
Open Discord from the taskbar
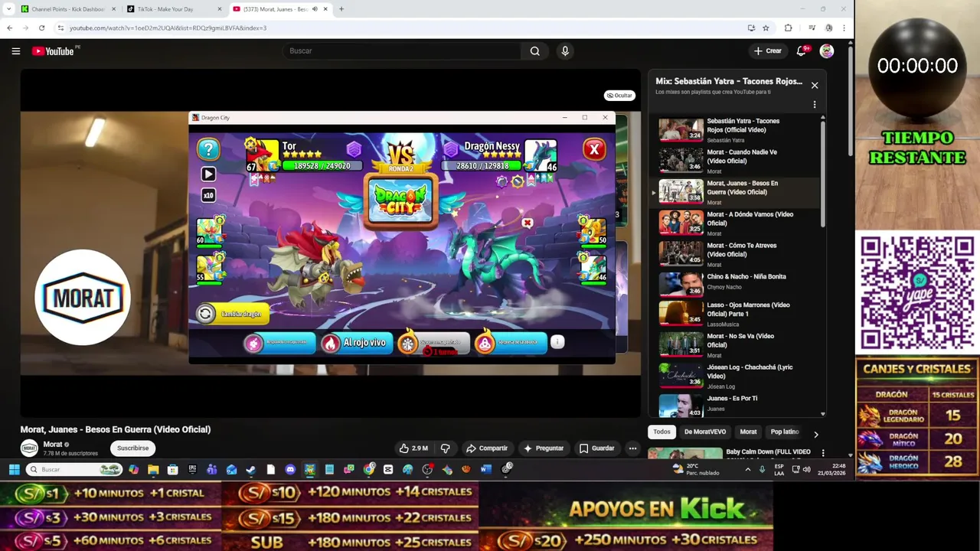pyautogui.click(x=290, y=469)
